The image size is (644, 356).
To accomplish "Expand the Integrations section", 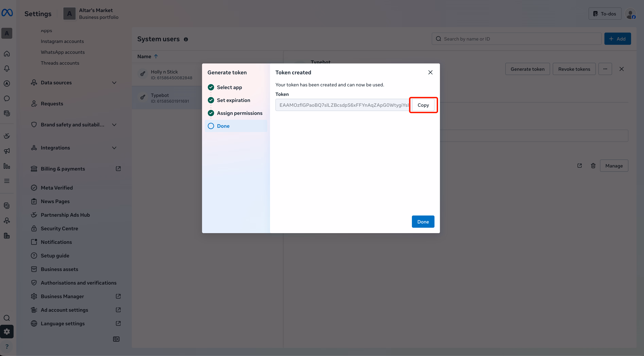I will 114,148.
